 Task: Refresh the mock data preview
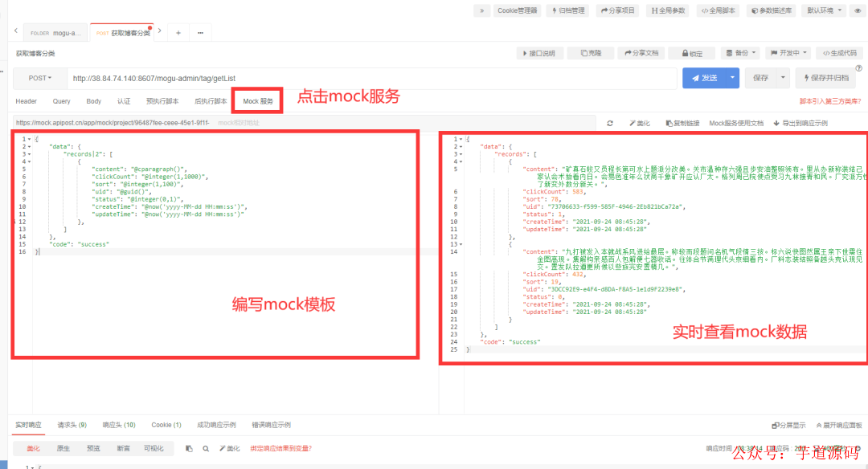[x=609, y=124]
